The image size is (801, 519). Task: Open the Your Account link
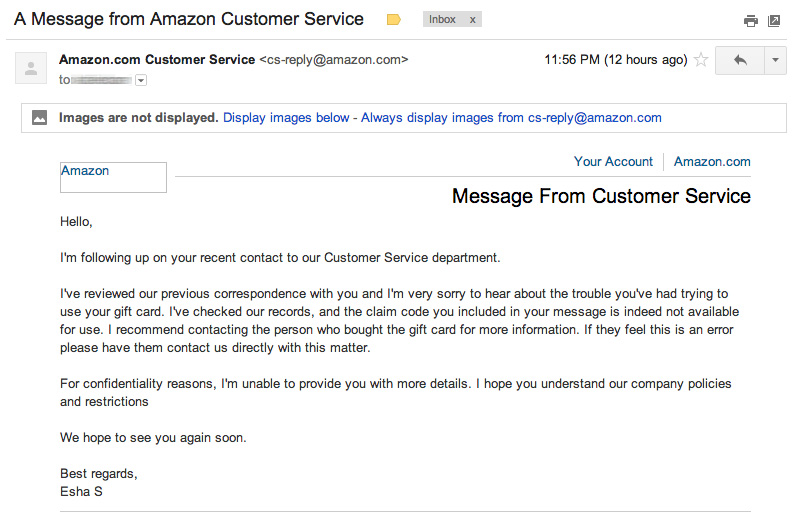pos(613,161)
